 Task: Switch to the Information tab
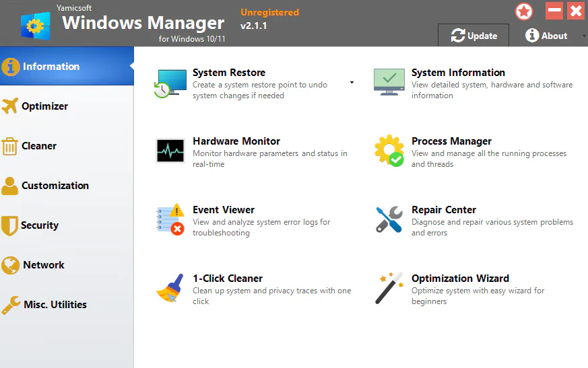(x=67, y=66)
